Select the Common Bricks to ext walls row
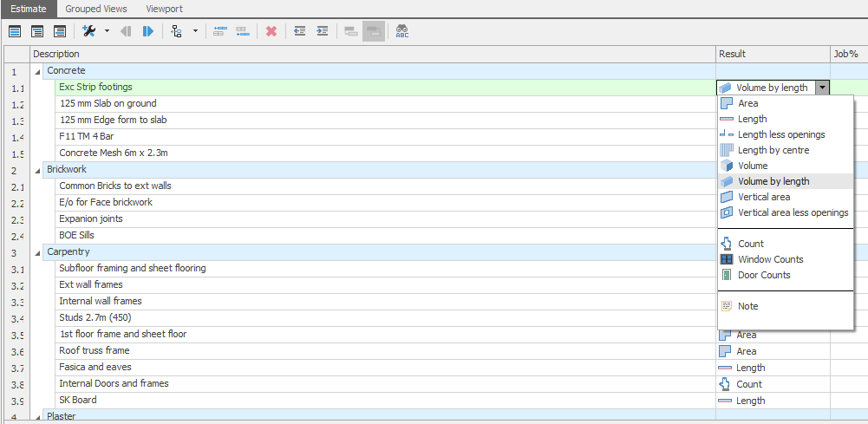 [115, 186]
